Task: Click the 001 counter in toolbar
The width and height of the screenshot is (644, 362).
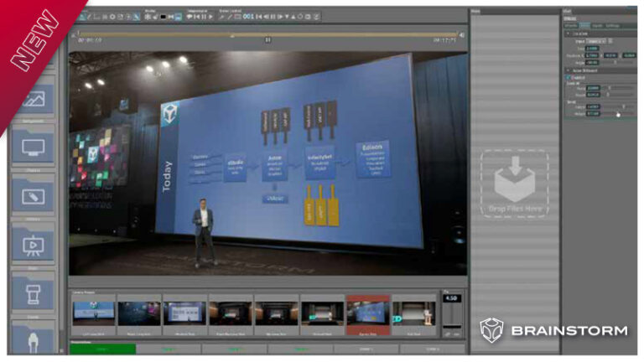Action: tap(248, 17)
